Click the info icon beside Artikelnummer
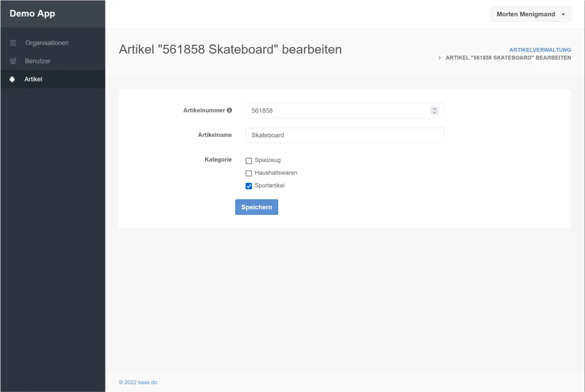 [x=229, y=110]
